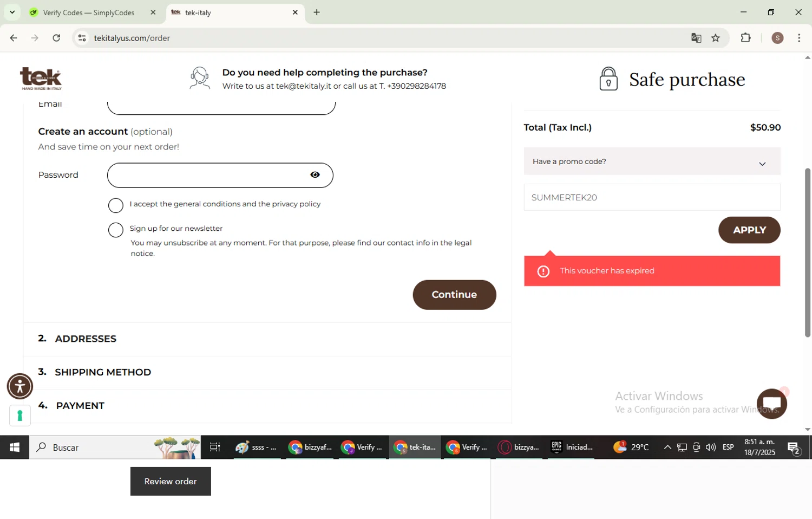Click the scrollbar down arrow
The height and width of the screenshot is (519, 812).
click(x=807, y=429)
